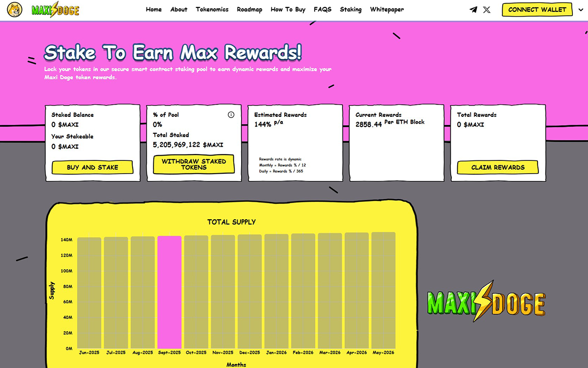Open the Telegram channel icon
Viewport: 588px width, 368px height.
coord(473,10)
